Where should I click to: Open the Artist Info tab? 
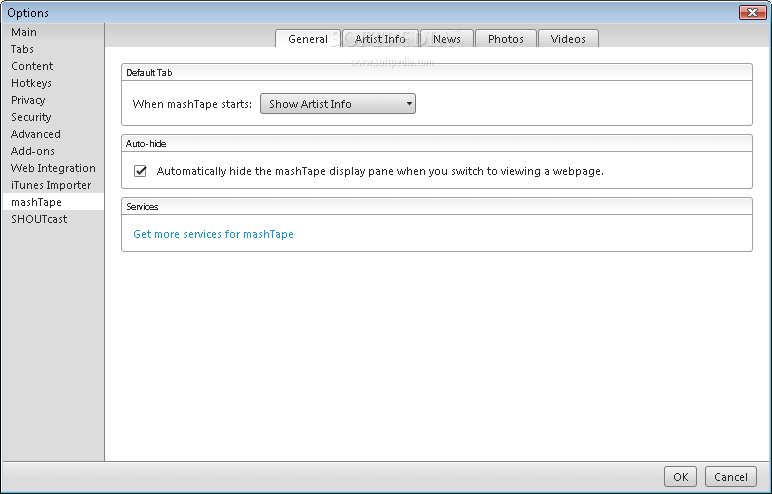click(x=380, y=39)
